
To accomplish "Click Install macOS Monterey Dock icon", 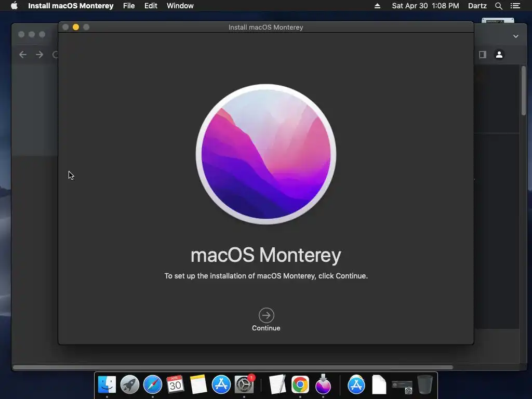I will click(x=323, y=384).
